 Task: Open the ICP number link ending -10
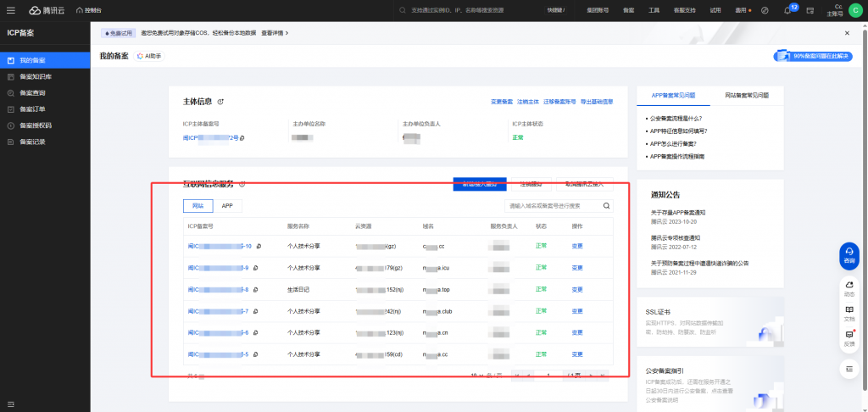(220, 246)
